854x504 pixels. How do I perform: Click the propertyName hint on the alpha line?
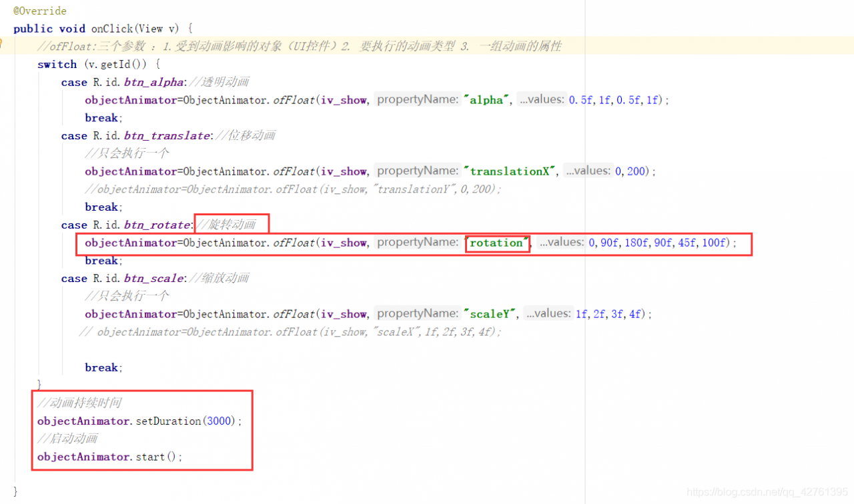417,100
